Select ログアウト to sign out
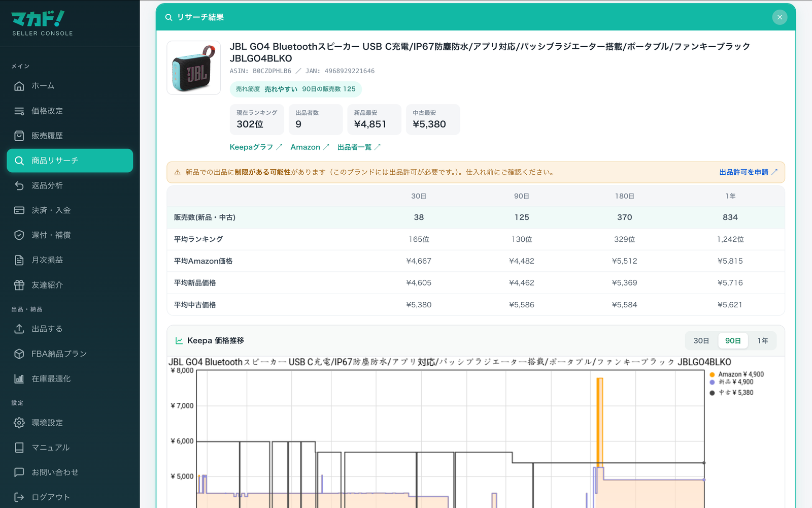The height and width of the screenshot is (508, 812). click(70, 497)
